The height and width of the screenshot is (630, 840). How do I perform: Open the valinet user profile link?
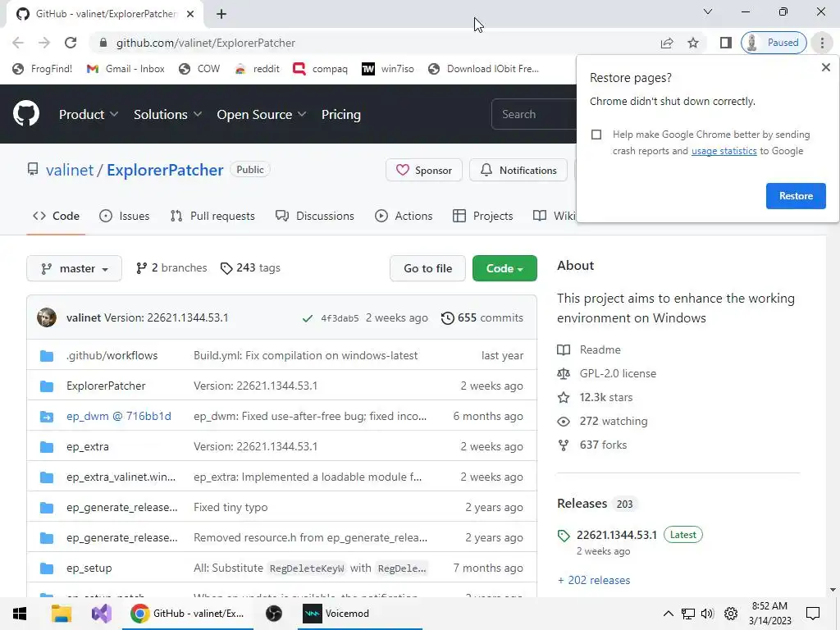point(70,170)
